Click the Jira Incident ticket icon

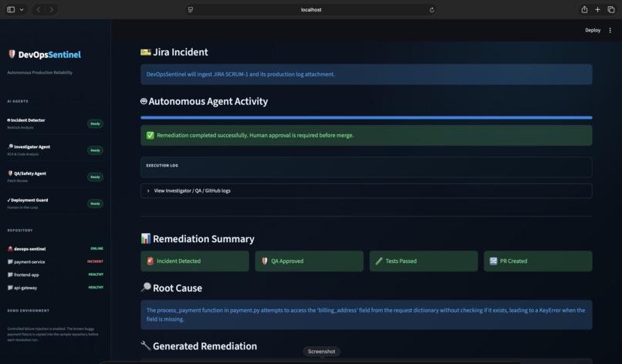pos(146,52)
